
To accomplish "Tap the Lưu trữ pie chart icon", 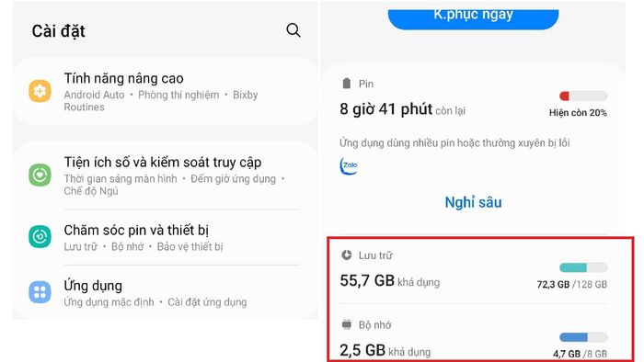I will tap(347, 255).
